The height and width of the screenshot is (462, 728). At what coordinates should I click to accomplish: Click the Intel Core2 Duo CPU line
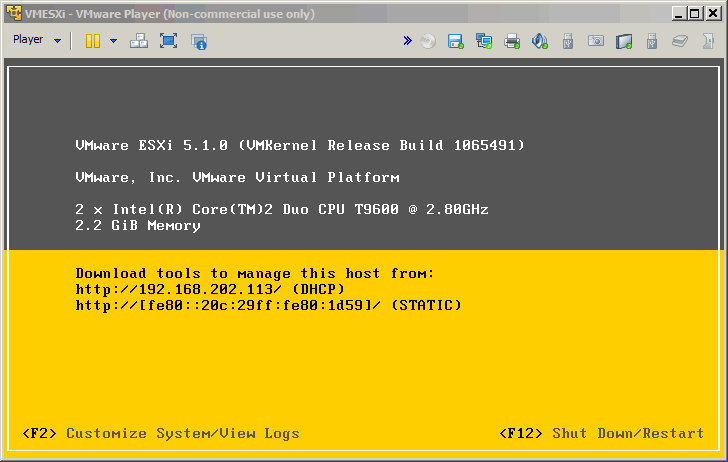click(x=282, y=209)
